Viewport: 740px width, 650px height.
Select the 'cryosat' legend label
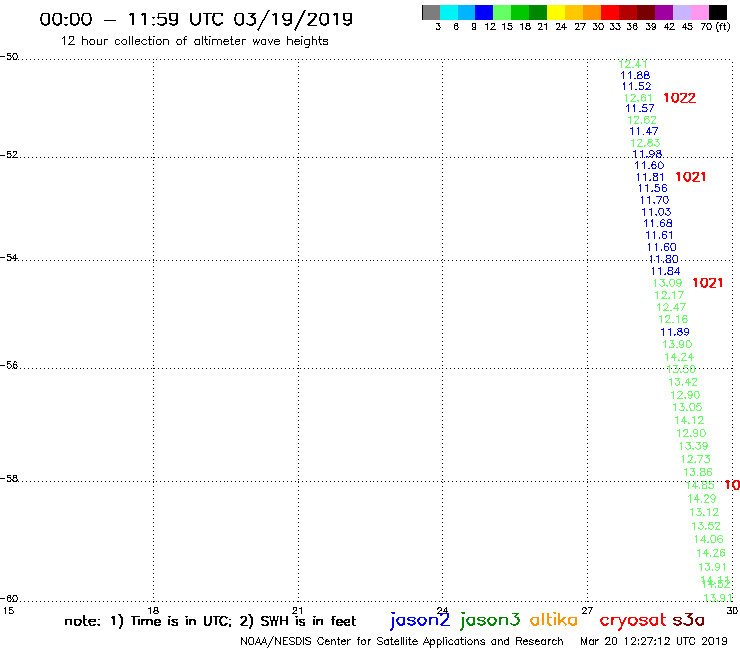click(633, 620)
